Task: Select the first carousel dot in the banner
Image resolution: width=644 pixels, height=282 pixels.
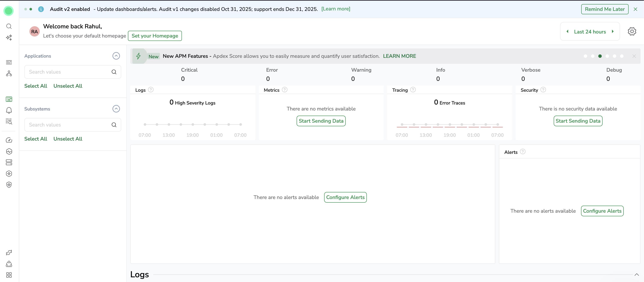Action: [x=585, y=56]
